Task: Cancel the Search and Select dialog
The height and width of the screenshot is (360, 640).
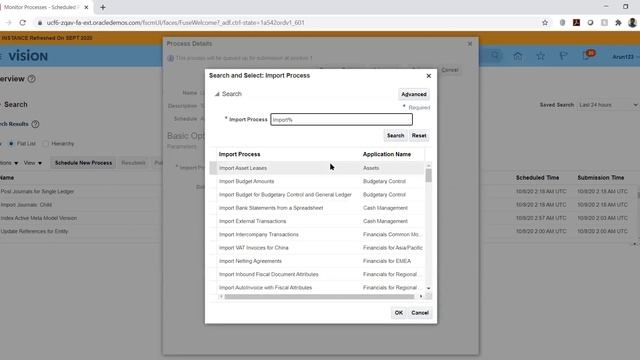Action: pyautogui.click(x=420, y=313)
